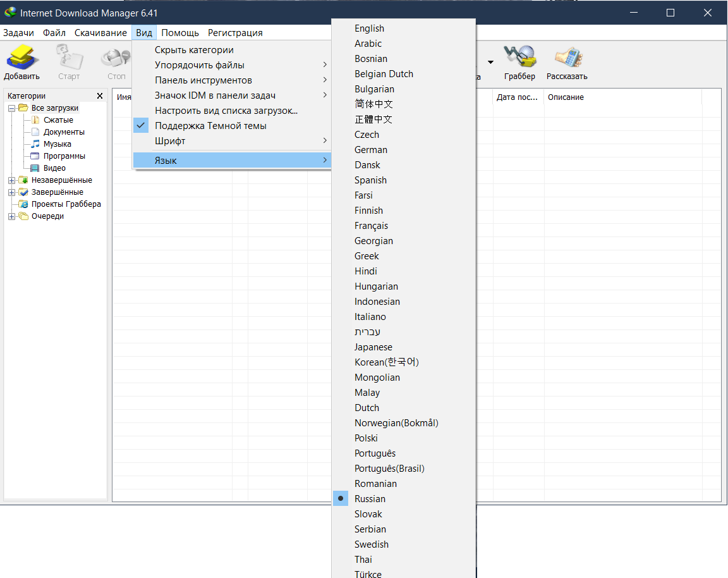
Task: Select Polski language
Action: click(404, 438)
